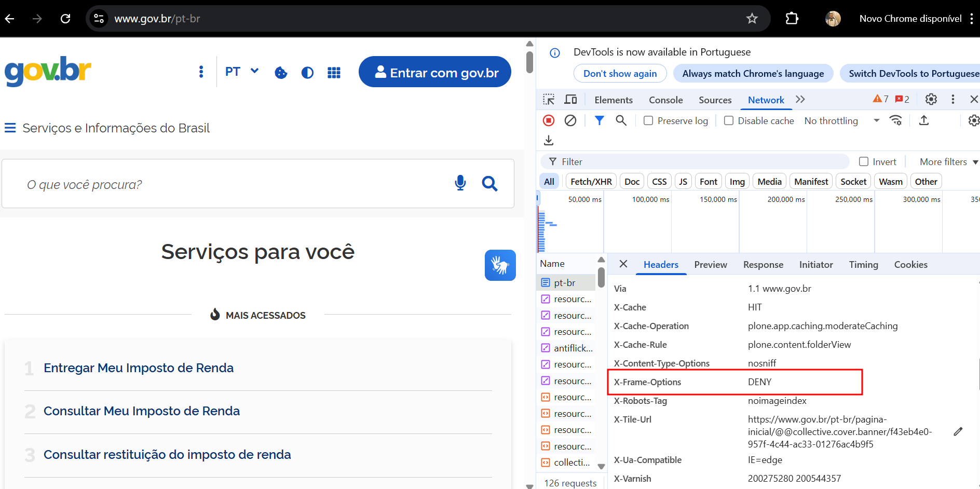Filter requests by JS type
Screen dimensions: 980x489
click(x=683, y=182)
